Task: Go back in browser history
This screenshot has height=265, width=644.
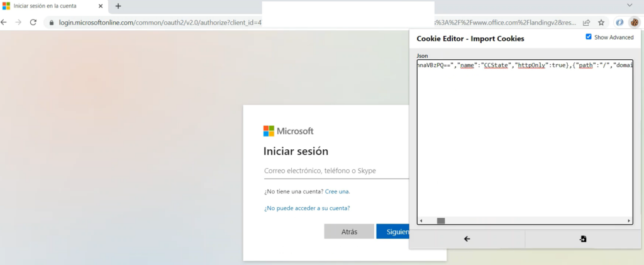Action: (3, 23)
